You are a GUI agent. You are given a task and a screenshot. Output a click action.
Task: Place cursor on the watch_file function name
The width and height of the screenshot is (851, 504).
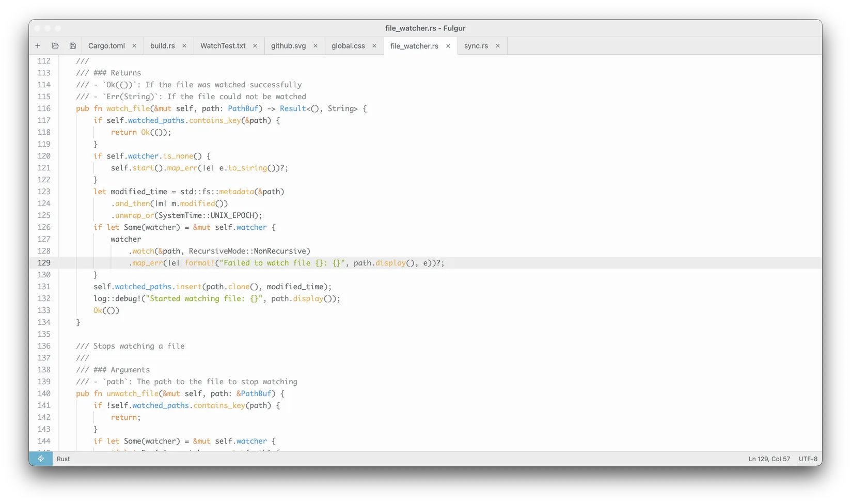(x=128, y=108)
